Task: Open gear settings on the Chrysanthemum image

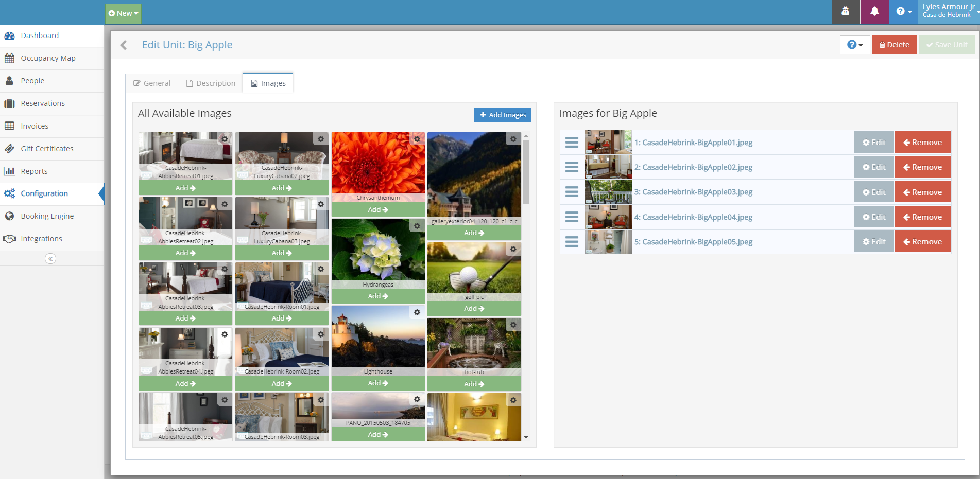Action: click(x=417, y=139)
